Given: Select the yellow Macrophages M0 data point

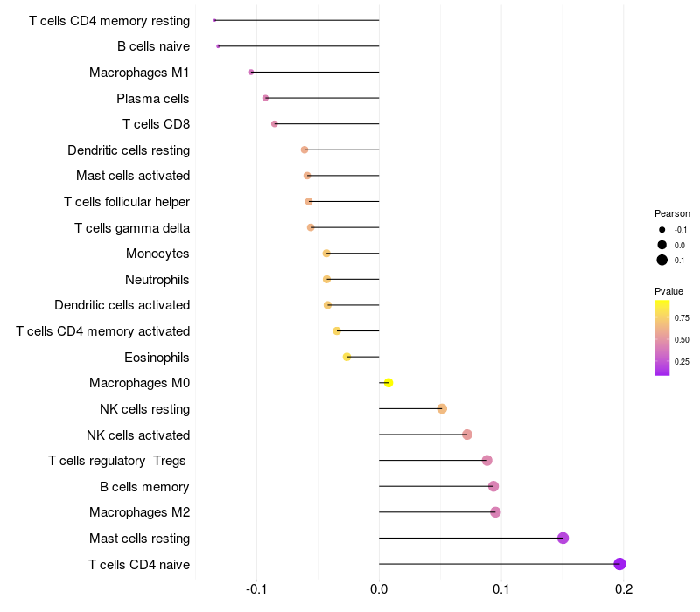Looking at the screenshot, I should (388, 383).
